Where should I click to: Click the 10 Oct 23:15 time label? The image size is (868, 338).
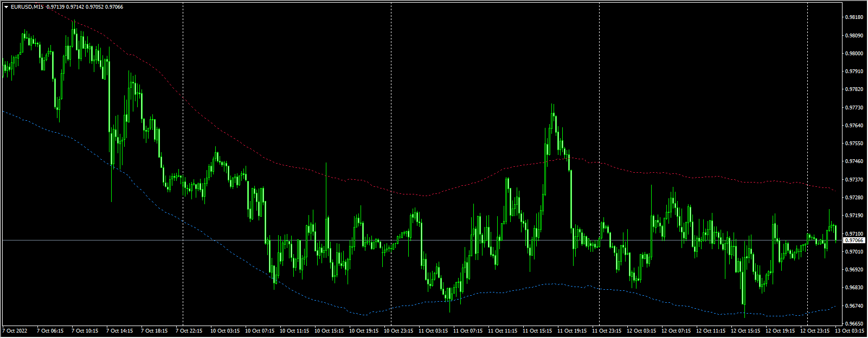tap(398, 330)
